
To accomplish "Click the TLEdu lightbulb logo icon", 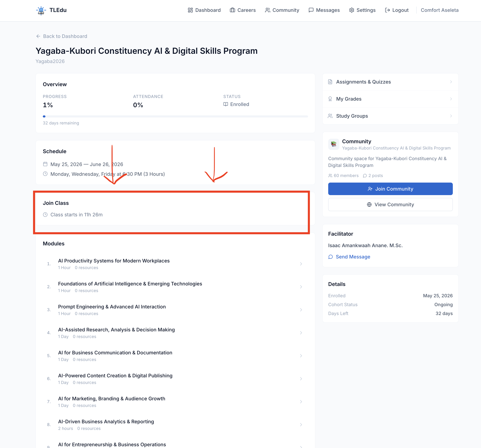I will point(41,10).
